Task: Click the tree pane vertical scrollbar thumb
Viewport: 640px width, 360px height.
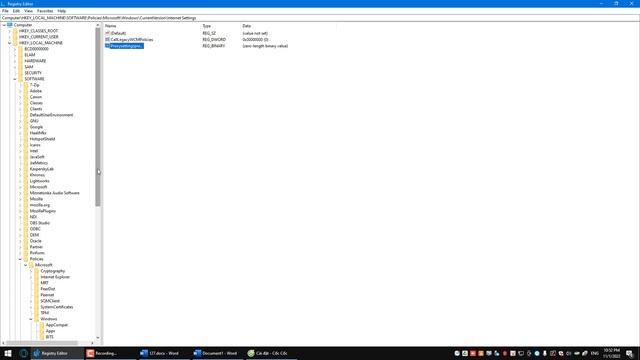Action: click(x=98, y=117)
